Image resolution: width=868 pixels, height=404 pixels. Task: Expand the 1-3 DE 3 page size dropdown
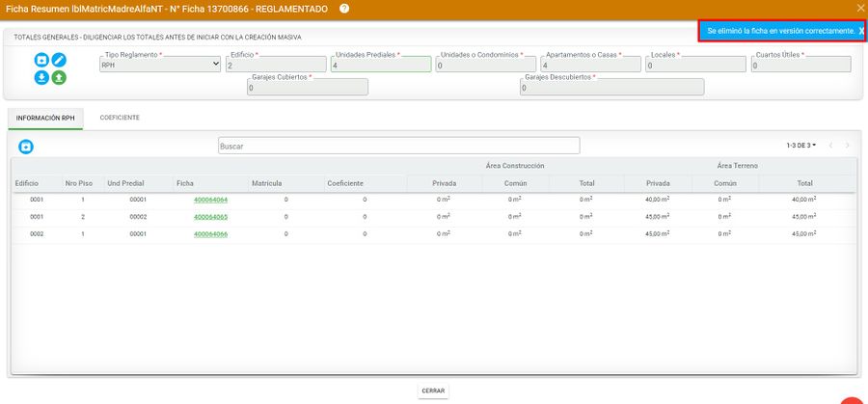(x=800, y=146)
